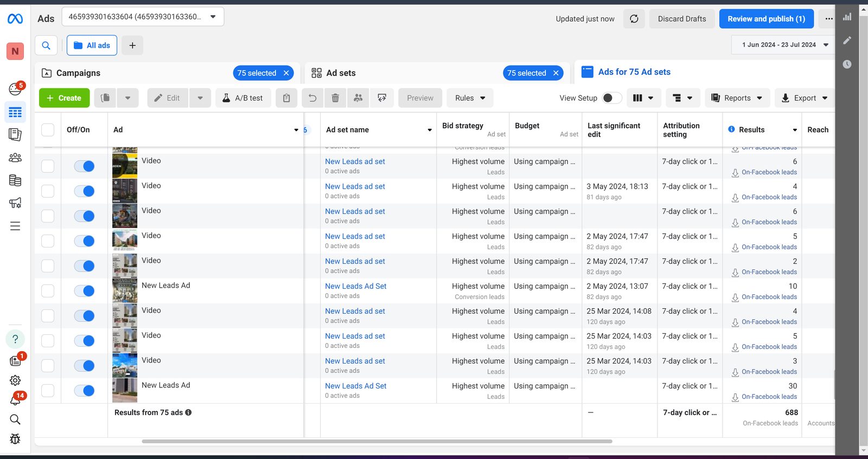
Task: Toggle the View Setup switch
Action: [612, 98]
